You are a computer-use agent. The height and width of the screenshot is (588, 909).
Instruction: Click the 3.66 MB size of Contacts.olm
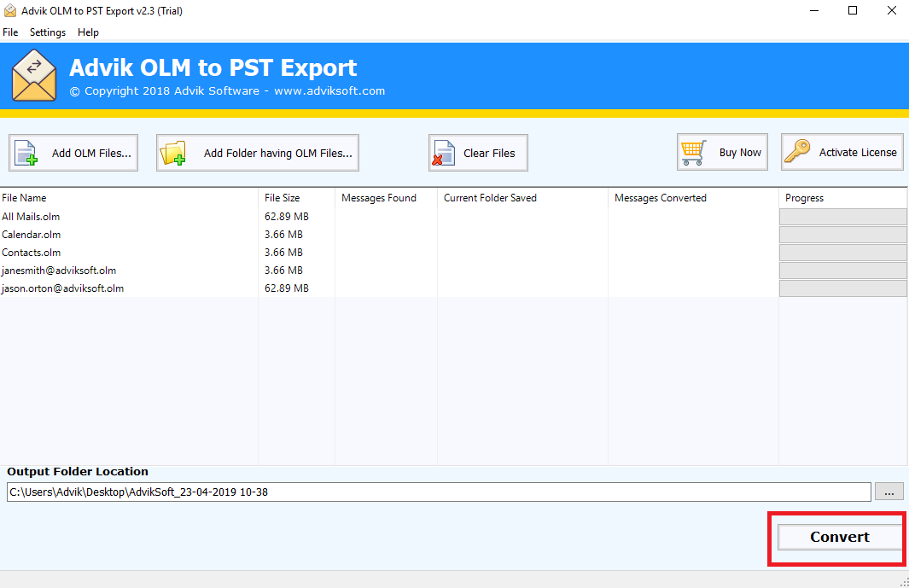[283, 253]
